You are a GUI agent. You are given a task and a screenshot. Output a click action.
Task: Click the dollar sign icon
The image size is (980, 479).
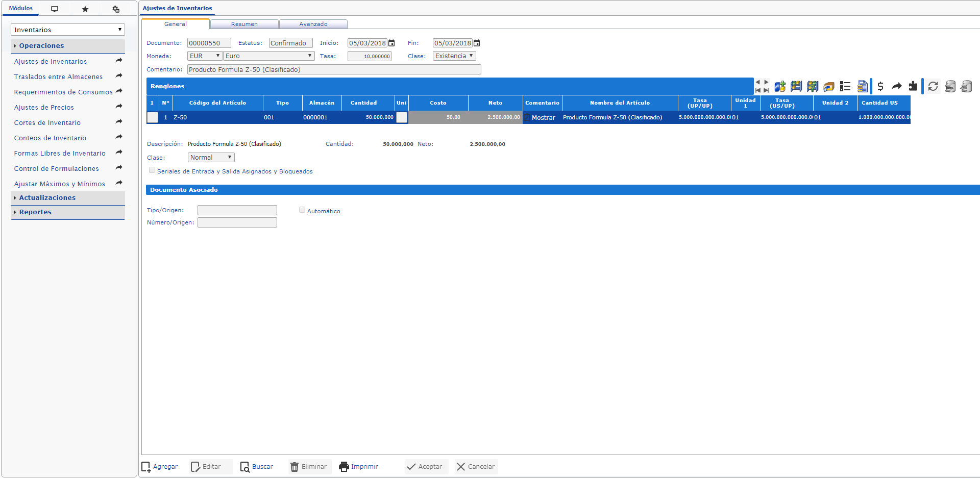tap(880, 86)
